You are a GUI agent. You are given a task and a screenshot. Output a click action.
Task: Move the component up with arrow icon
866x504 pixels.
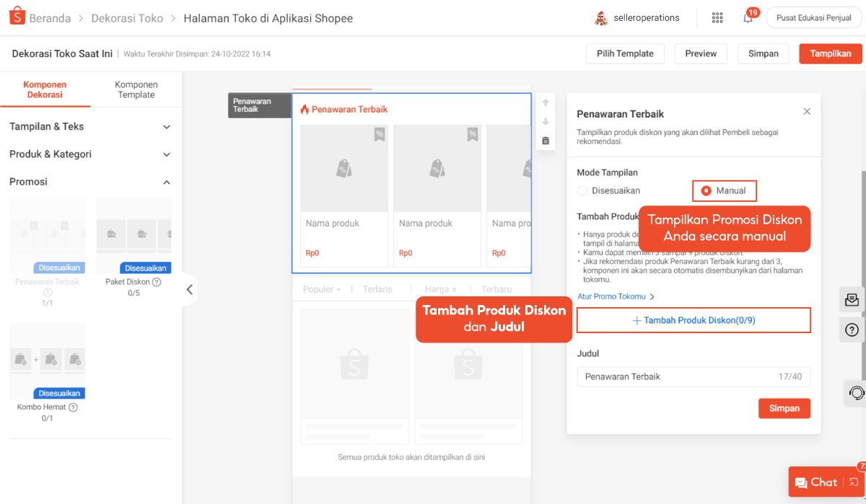tap(546, 102)
